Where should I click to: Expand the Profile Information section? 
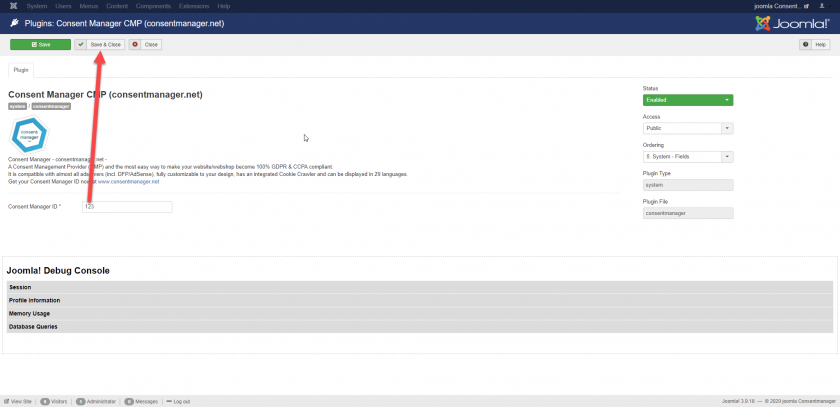[420, 300]
